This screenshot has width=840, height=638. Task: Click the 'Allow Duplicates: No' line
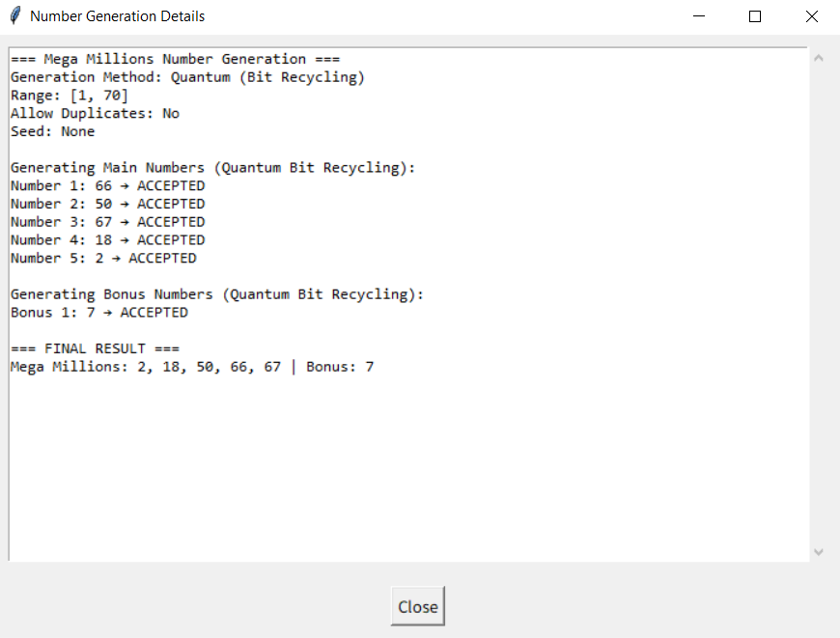[95, 114]
